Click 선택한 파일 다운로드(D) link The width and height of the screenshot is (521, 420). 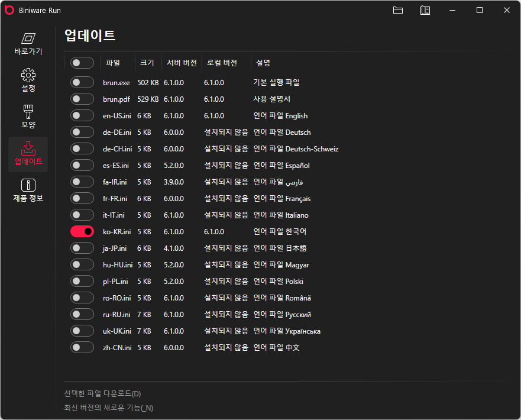(102, 394)
